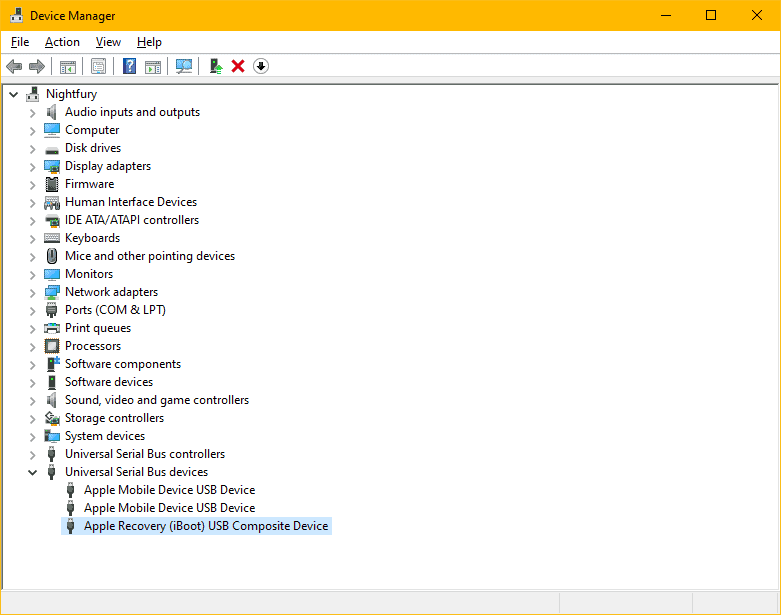Click the Forward arrow toolbar icon
Image resolution: width=781 pixels, height=615 pixels.
(x=37, y=66)
